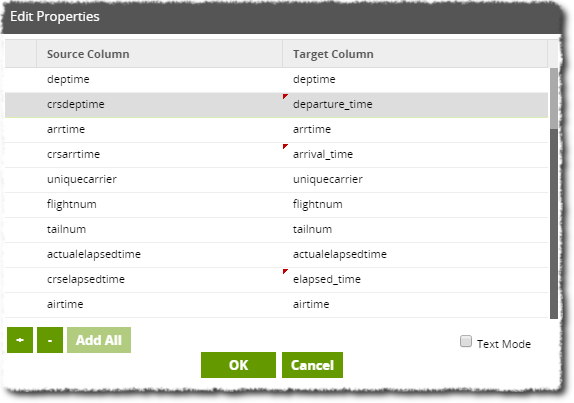This screenshot has height=403, width=574.
Task: Select the Source Column header
Action: 159,54
